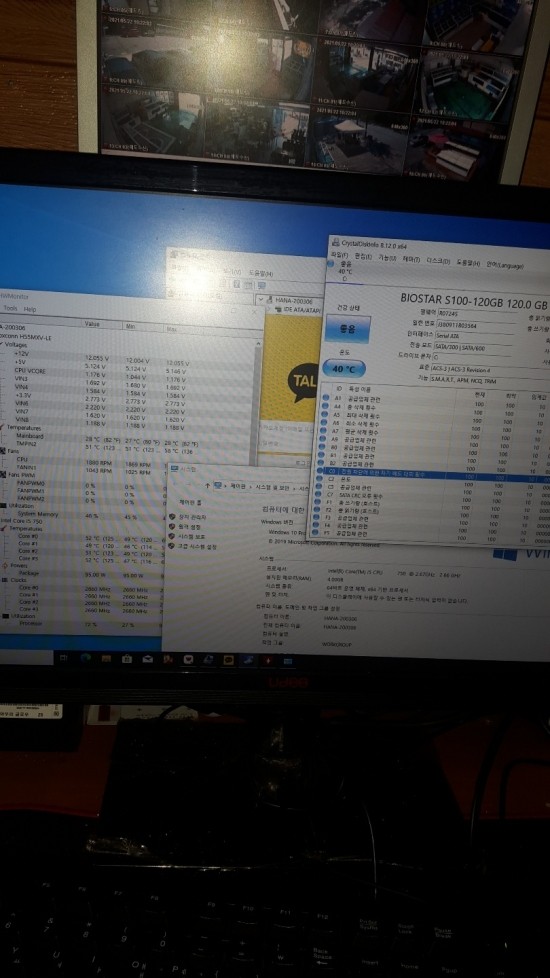Select the System Memory row in HWMonitor
Screen dimensions: 550x978
click(x=81, y=515)
